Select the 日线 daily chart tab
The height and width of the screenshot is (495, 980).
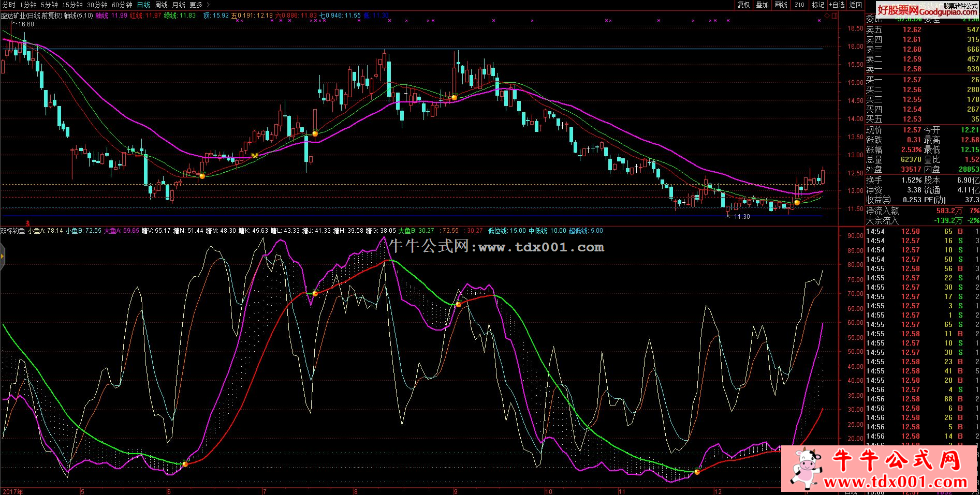pos(143,5)
